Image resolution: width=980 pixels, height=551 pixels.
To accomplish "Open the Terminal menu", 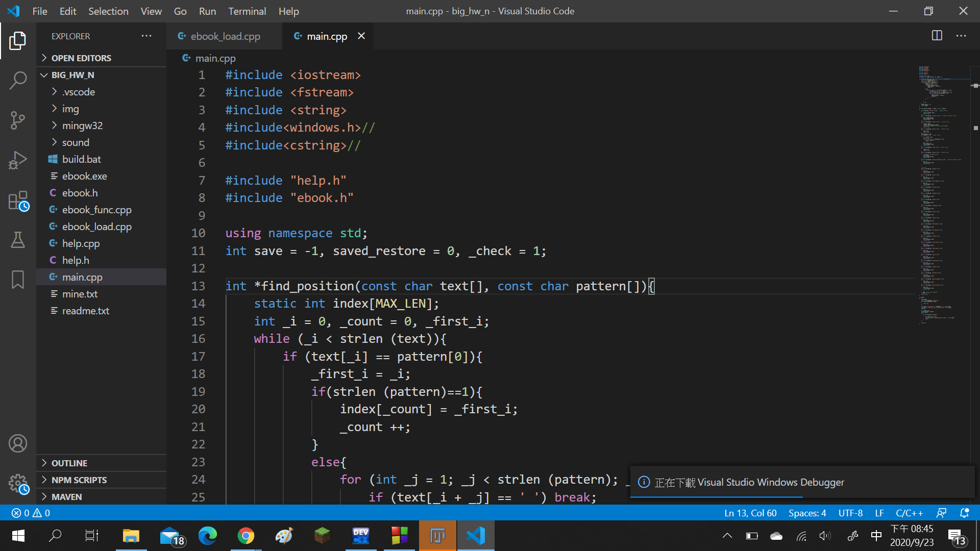I will (247, 11).
